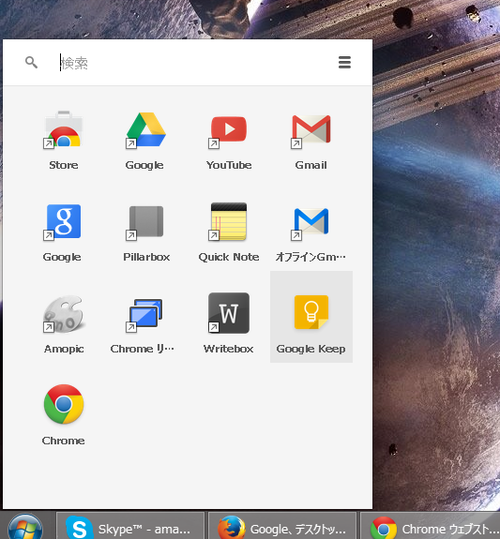This screenshot has width=500, height=539.
Task: Click the オフラインGm… label text
Action: 310,257
